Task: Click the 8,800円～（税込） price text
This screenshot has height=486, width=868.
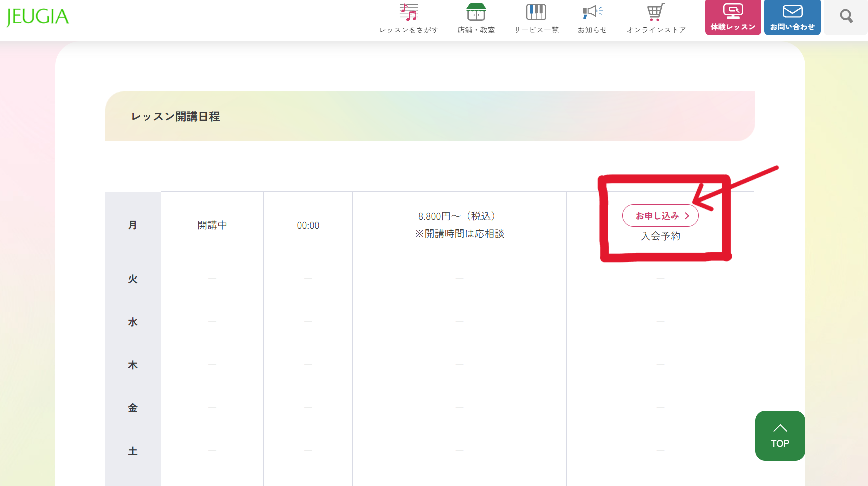Action: click(459, 216)
